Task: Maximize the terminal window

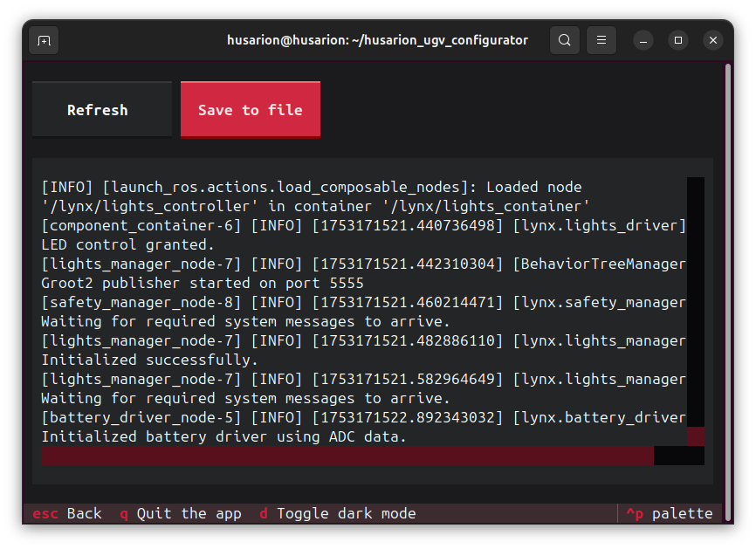Action: click(678, 40)
